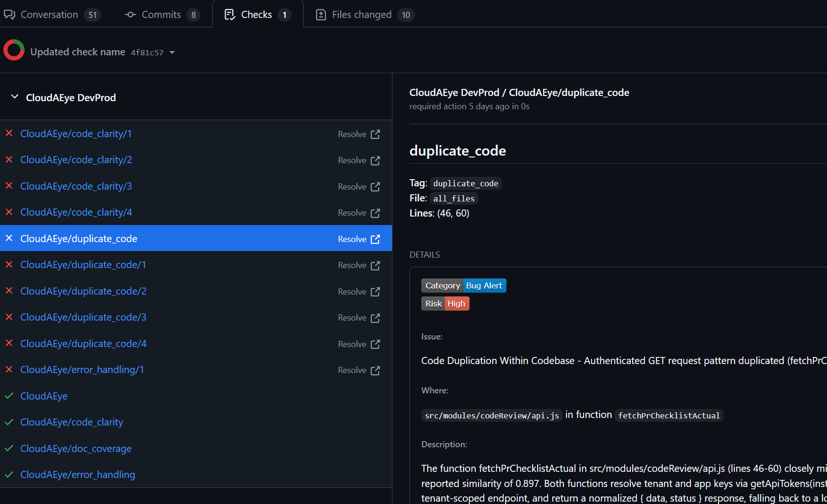Click the green checkmark beside CloudAEye/doc_coverage

coord(9,448)
